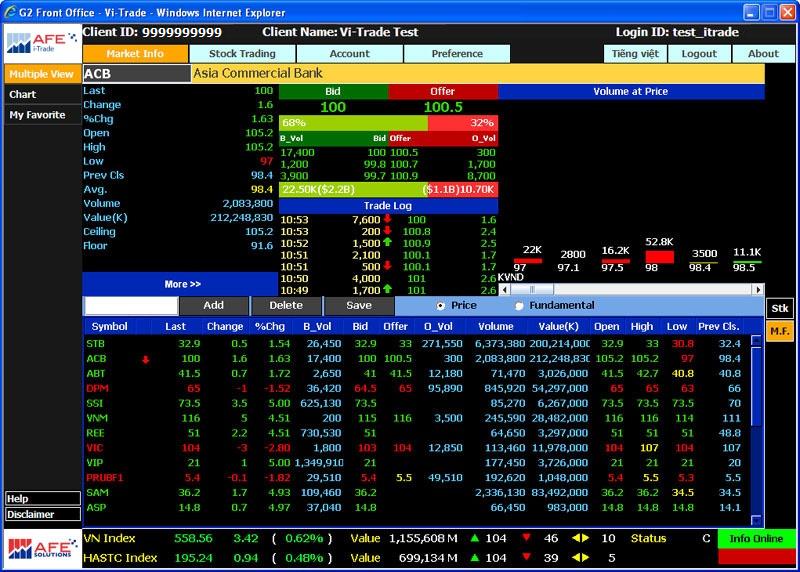
Task: Click the AFE Solutions logo at bottom
Action: pyautogui.click(x=42, y=549)
